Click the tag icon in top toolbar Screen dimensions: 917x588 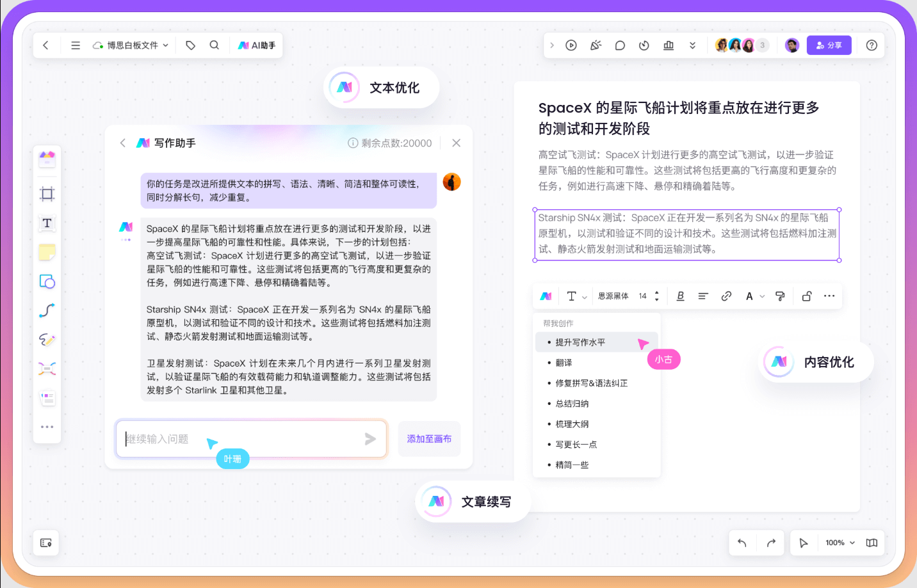[190, 45]
